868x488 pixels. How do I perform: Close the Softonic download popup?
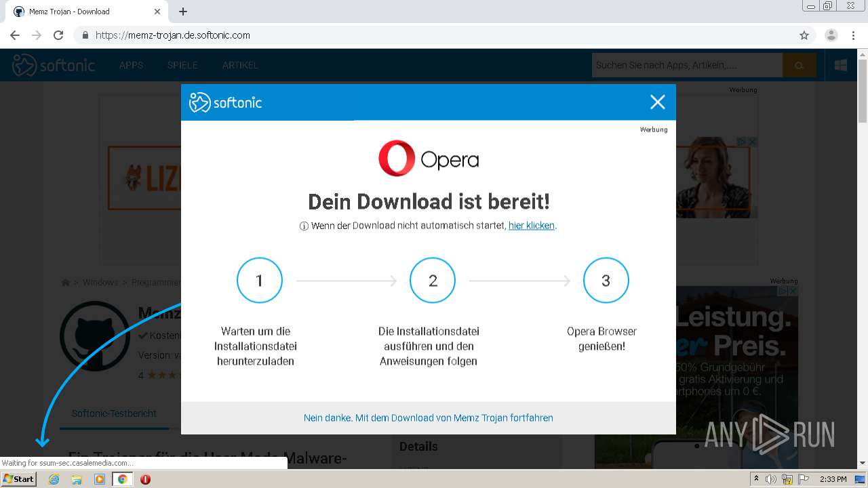(657, 102)
